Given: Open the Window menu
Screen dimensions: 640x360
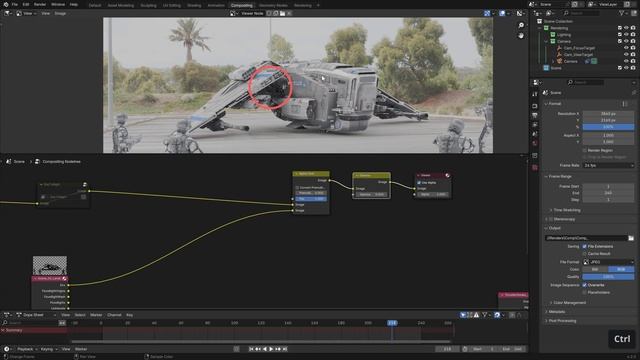Looking at the screenshot, I should coord(58,4).
